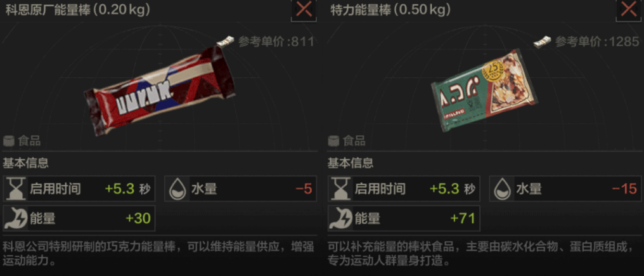Screen dimensions: 644x276
Task: Click the stomach energy icon next to +30
Action: (15, 218)
